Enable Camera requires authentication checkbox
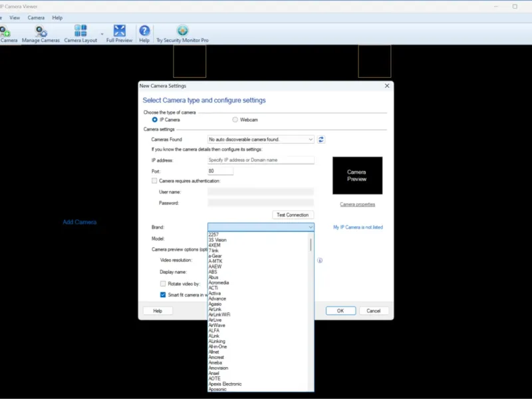Image resolution: width=532 pixels, height=399 pixels. pos(154,181)
